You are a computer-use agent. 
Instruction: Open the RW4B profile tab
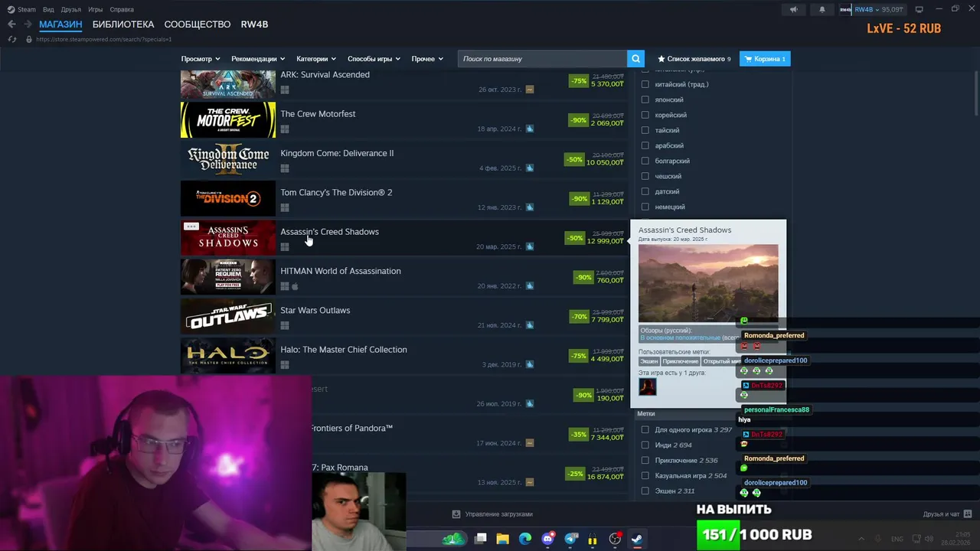pyautogui.click(x=254, y=24)
